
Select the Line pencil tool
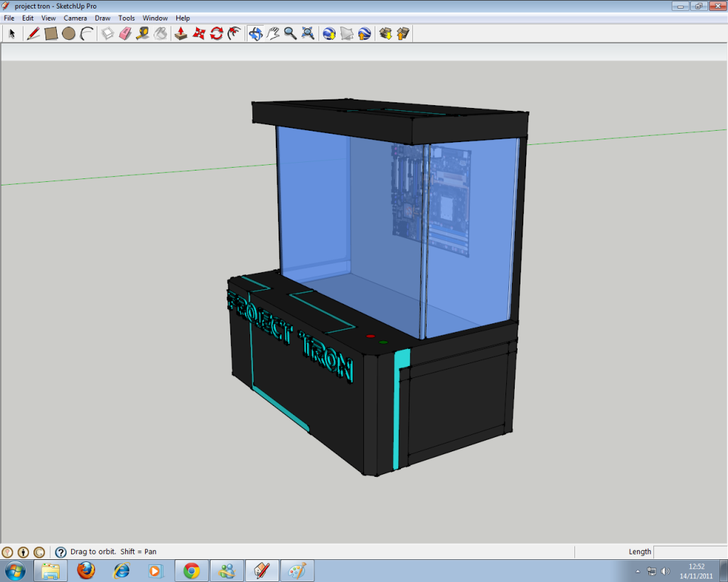pos(33,33)
